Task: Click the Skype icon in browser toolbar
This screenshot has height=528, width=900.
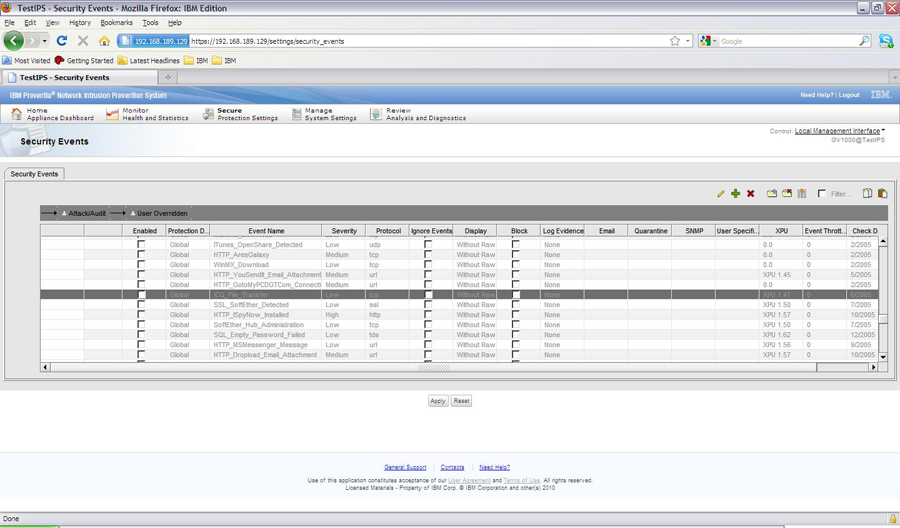Action: [x=886, y=41]
